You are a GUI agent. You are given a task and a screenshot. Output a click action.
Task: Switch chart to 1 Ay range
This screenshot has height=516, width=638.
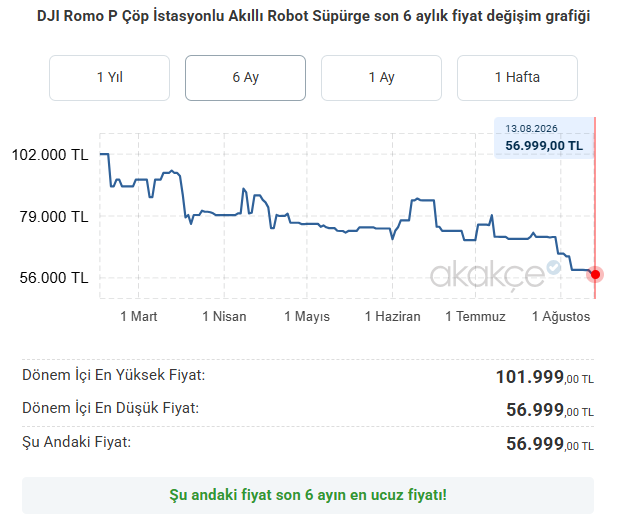pos(381,78)
